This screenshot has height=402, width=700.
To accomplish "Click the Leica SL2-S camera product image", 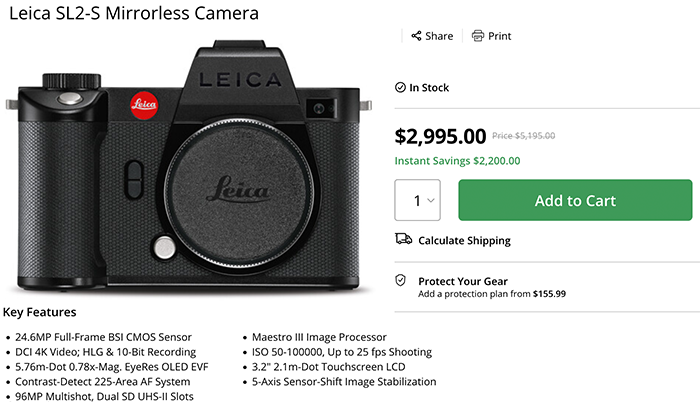I will point(190,170).
